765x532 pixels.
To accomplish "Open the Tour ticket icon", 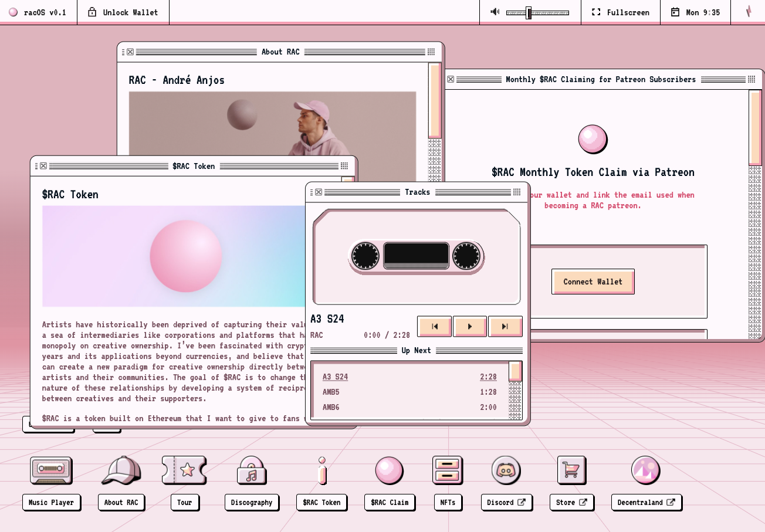I will tap(184, 470).
